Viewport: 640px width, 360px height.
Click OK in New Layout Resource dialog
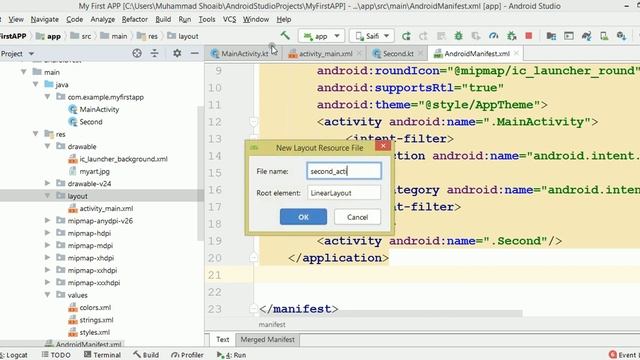pyautogui.click(x=303, y=217)
